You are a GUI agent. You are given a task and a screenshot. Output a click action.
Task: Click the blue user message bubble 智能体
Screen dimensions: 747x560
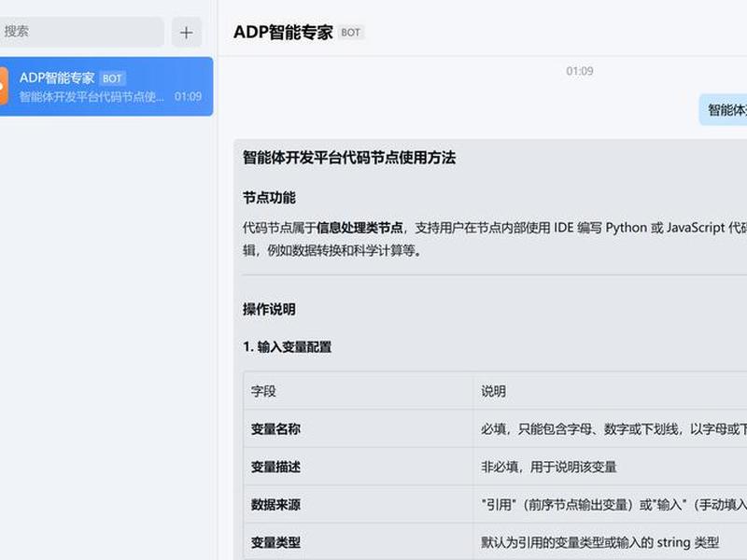click(725, 110)
